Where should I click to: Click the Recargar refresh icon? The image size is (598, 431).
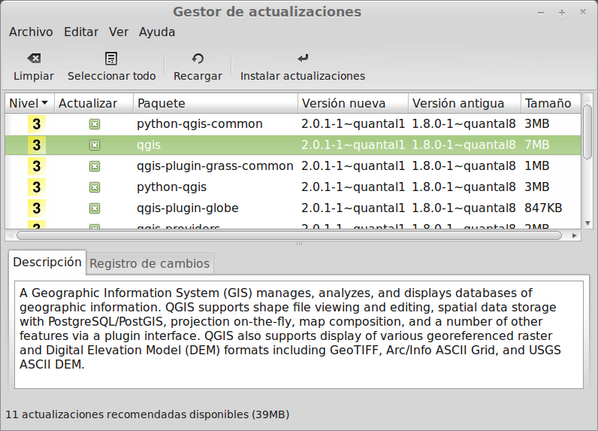click(x=198, y=58)
